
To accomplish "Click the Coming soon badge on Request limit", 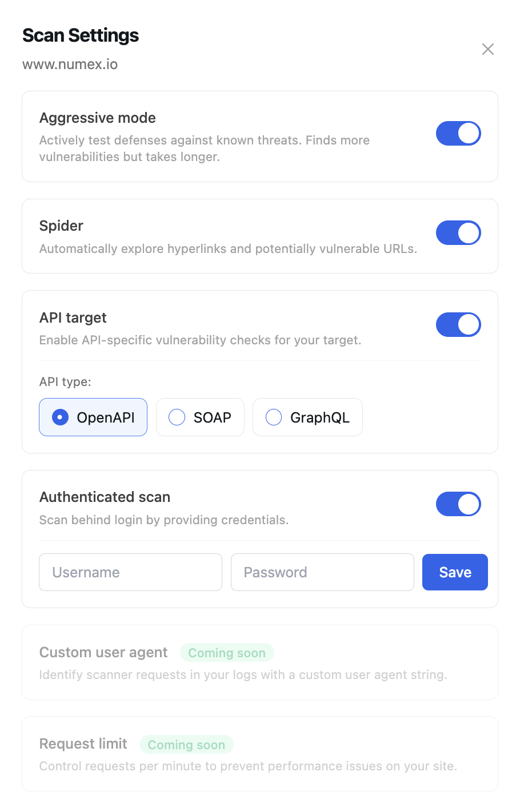I will (186, 744).
